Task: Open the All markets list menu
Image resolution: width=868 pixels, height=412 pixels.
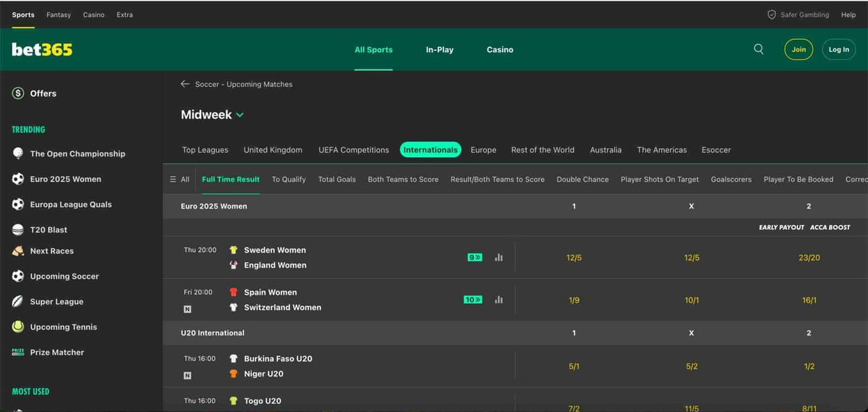Action: 179,180
